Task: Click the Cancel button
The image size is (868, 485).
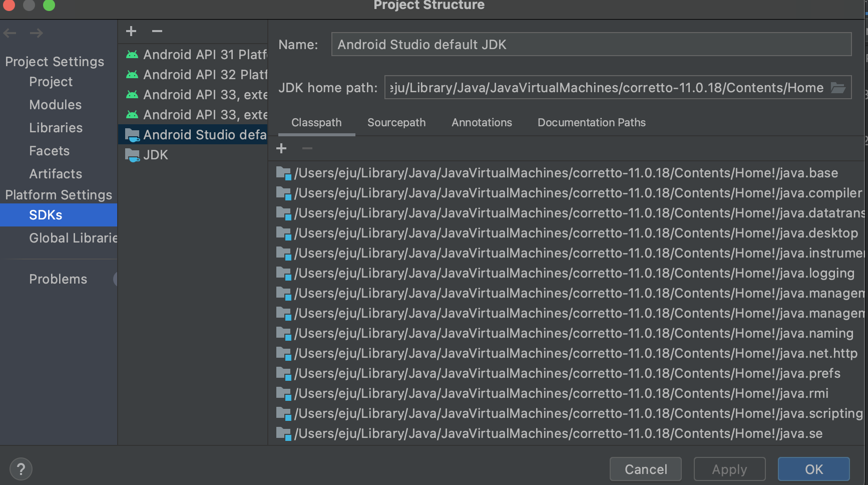Action: click(646, 469)
